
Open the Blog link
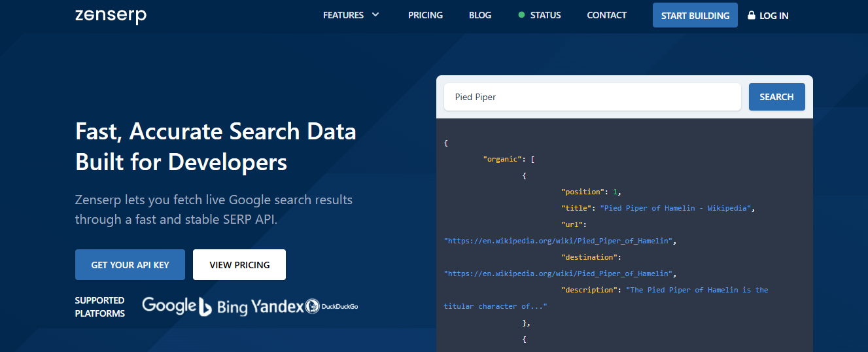(480, 15)
